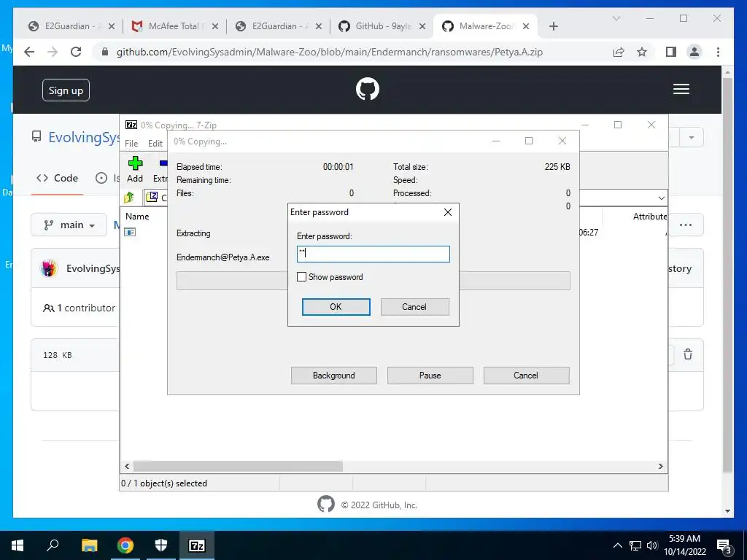
Task: Select the file entry icon in 7-Zip list
Action: pyautogui.click(x=130, y=232)
